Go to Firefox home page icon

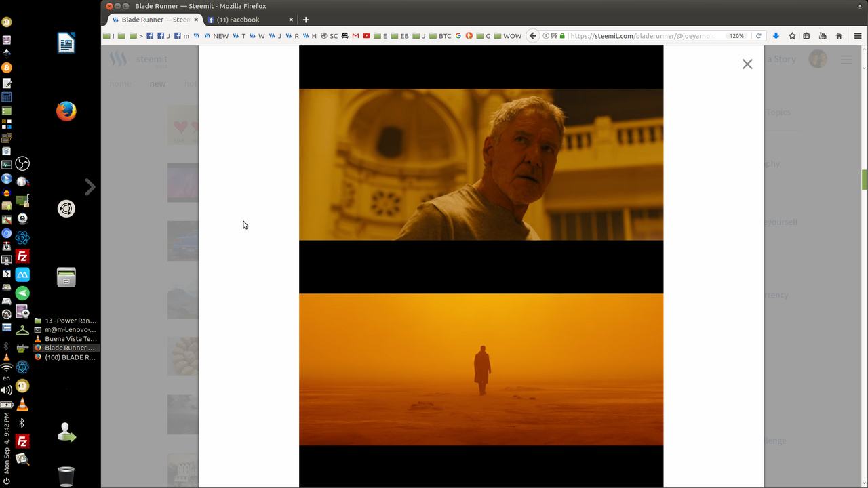click(839, 35)
